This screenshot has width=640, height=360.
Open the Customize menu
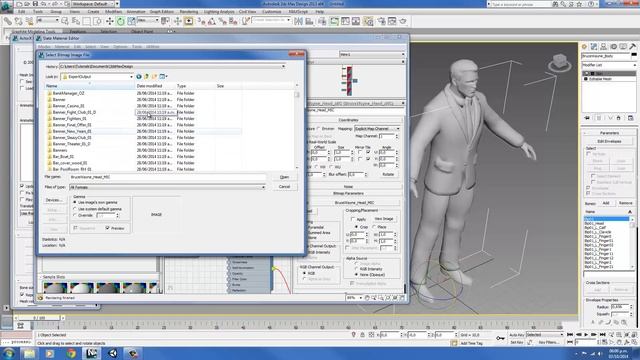[x=271, y=12]
